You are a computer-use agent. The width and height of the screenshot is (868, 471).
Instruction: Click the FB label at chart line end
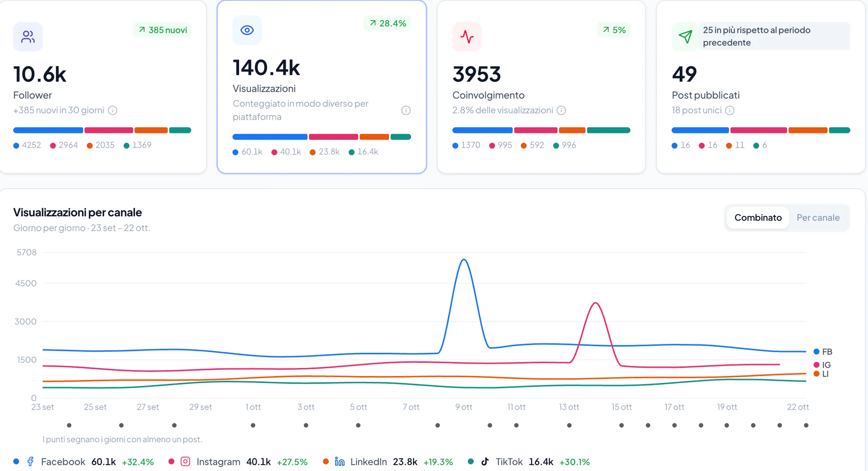(x=823, y=352)
